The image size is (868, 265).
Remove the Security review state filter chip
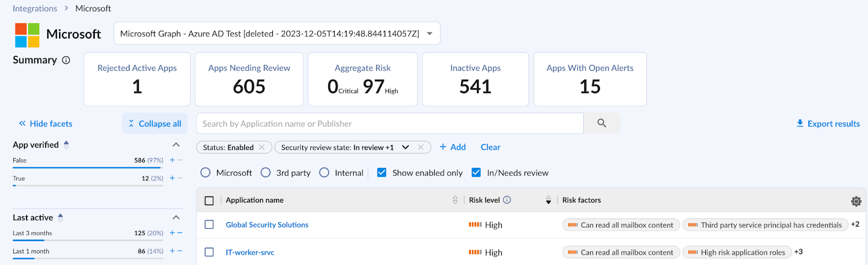tap(420, 147)
